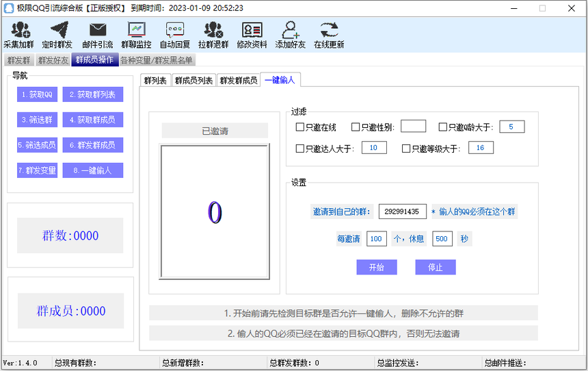The width and height of the screenshot is (588, 371).
Task: Enable 只邀达人大于 checkbox
Action: click(299, 149)
